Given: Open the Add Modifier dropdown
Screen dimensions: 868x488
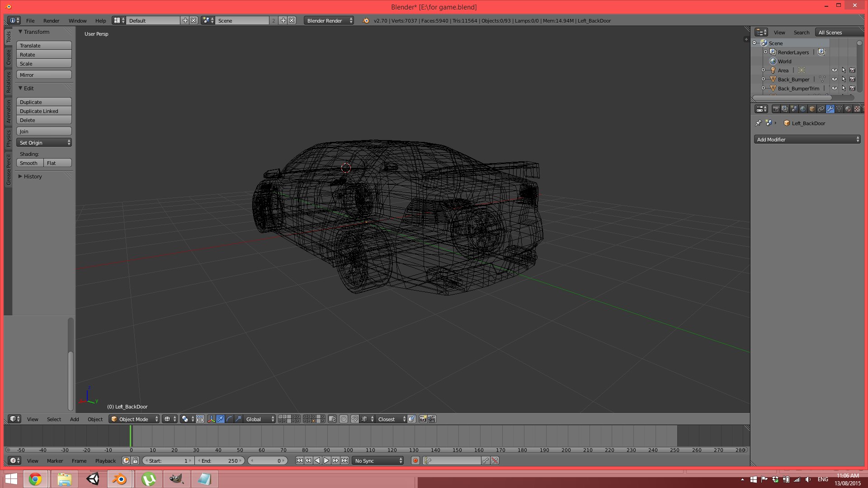Looking at the screenshot, I should click(x=807, y=140).
